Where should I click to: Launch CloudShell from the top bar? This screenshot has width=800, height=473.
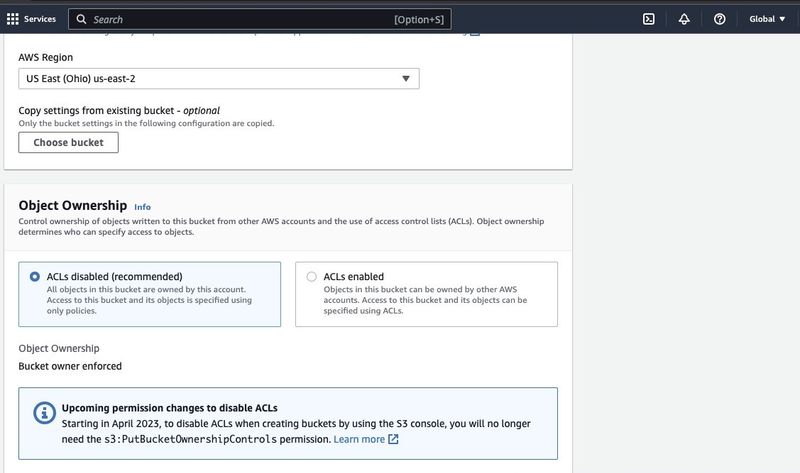[648, 18]
